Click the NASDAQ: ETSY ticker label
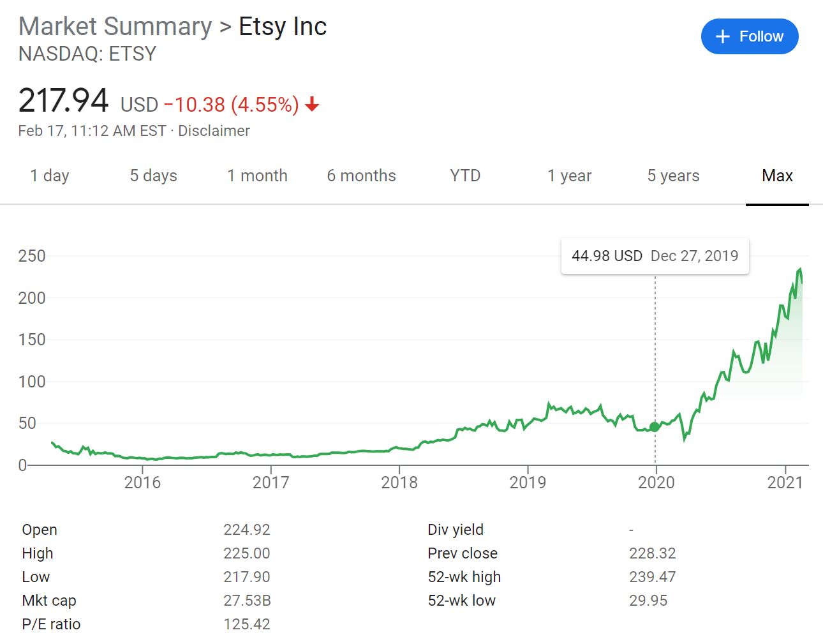The height and width of the screenshot is (644, 823). pos(87,54)
